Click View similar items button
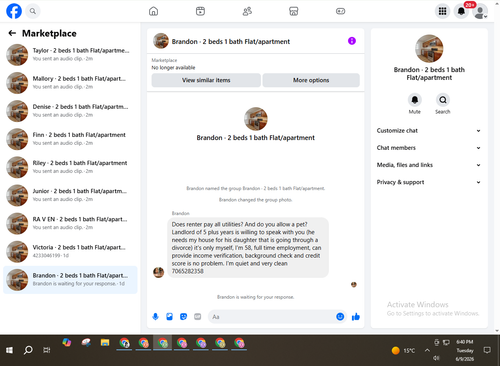The width and height of the screenshot is (500, 366). 206,80
